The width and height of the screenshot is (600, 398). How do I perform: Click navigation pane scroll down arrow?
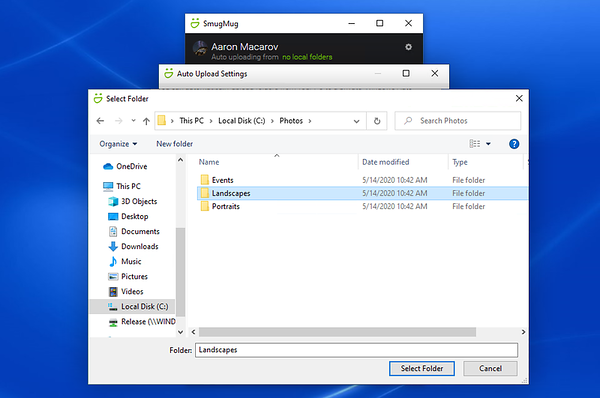point(181,333)
